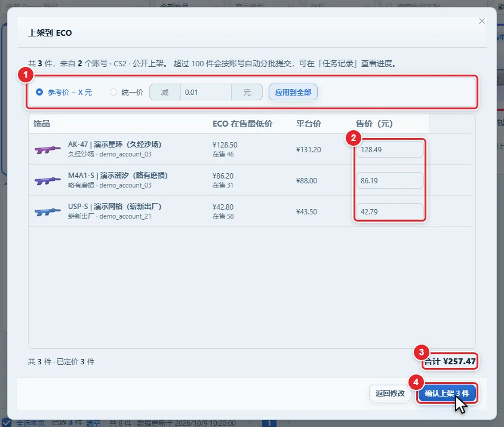Click the 共 3 件 · 已定价 3 件 summary
This screenshot has width=504, height=427.
point(61,362)
